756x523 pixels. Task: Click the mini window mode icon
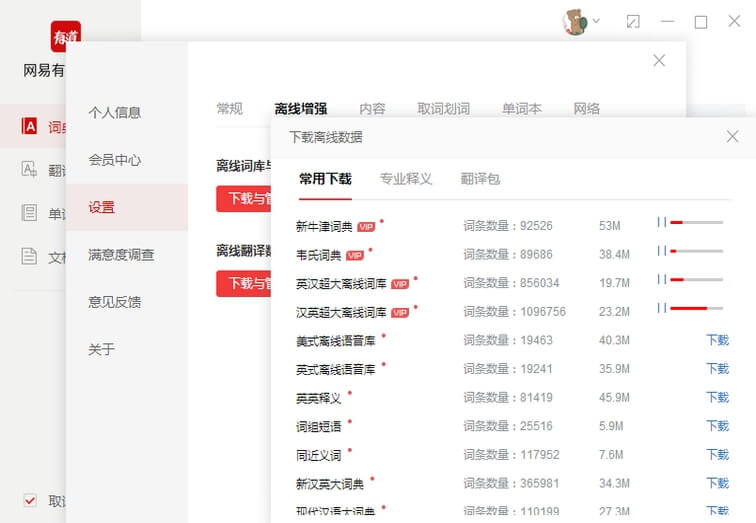(633, 21)
